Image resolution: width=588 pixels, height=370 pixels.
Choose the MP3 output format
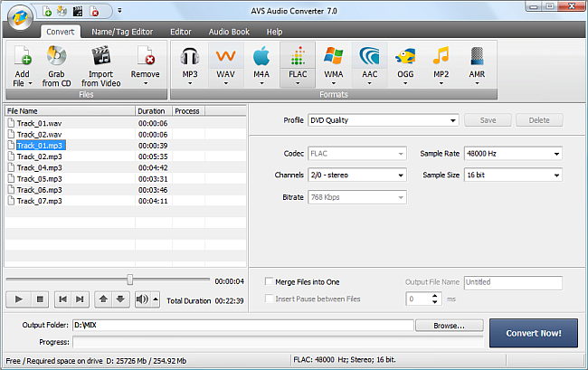(190, 65)
